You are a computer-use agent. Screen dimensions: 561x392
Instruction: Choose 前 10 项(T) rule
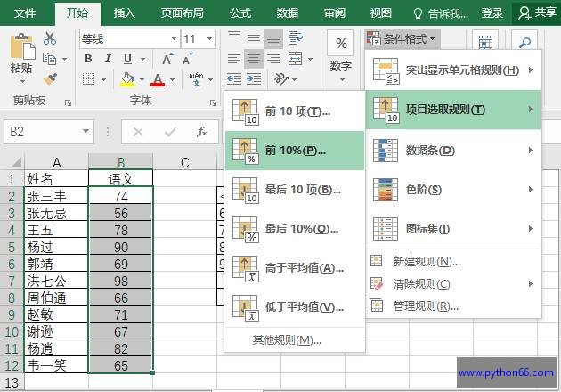295,111
